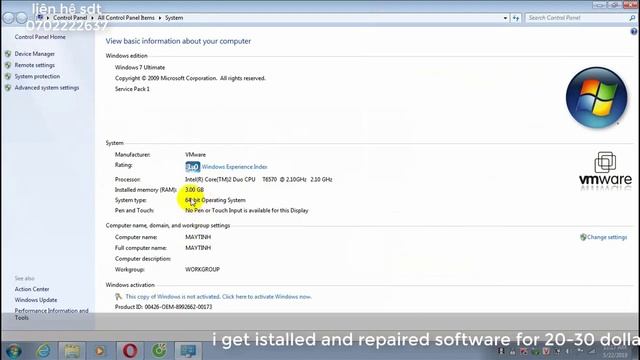Click the activation key icon
This screenshot has height=360, width=640.
pyautogui.click(x=118, y=297)
